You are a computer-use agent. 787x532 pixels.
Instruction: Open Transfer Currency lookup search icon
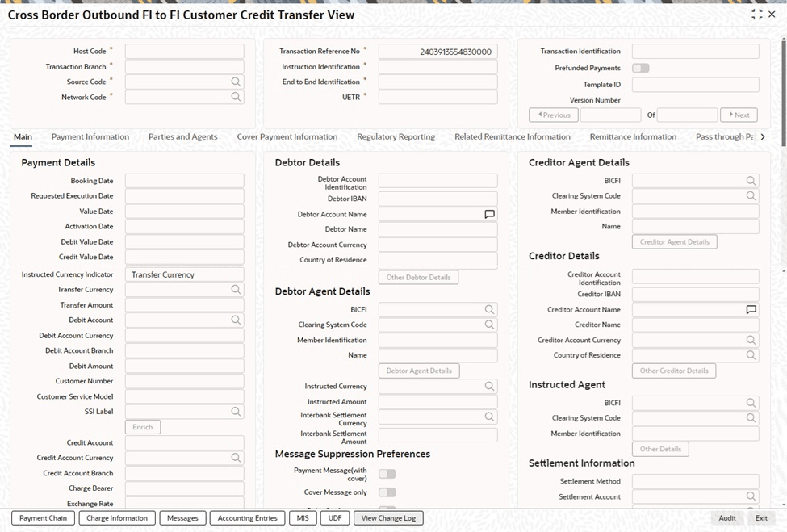[236, 289]
